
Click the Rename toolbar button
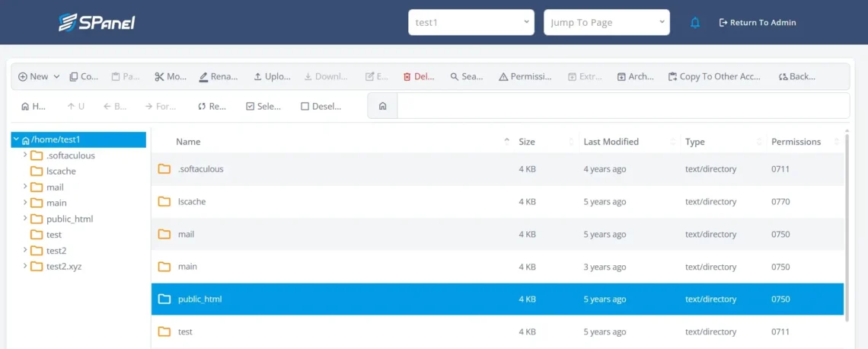219,76
